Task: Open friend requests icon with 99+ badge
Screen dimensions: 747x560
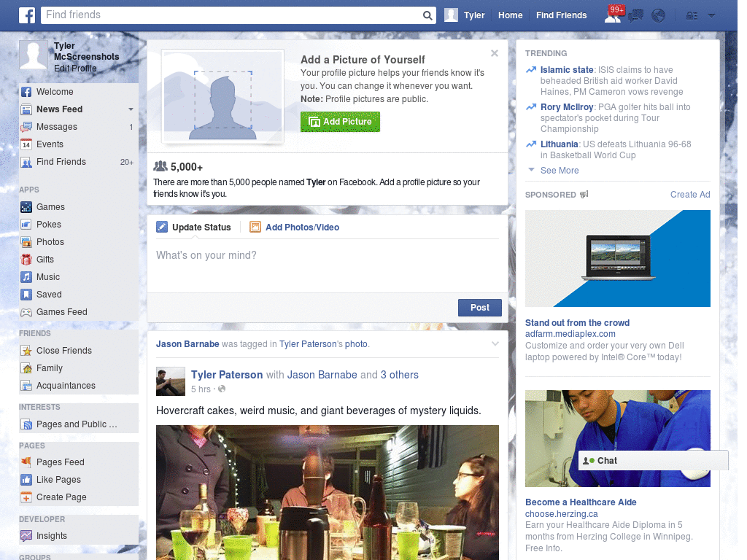Action: pyautogui.click(x=613, y=15)
